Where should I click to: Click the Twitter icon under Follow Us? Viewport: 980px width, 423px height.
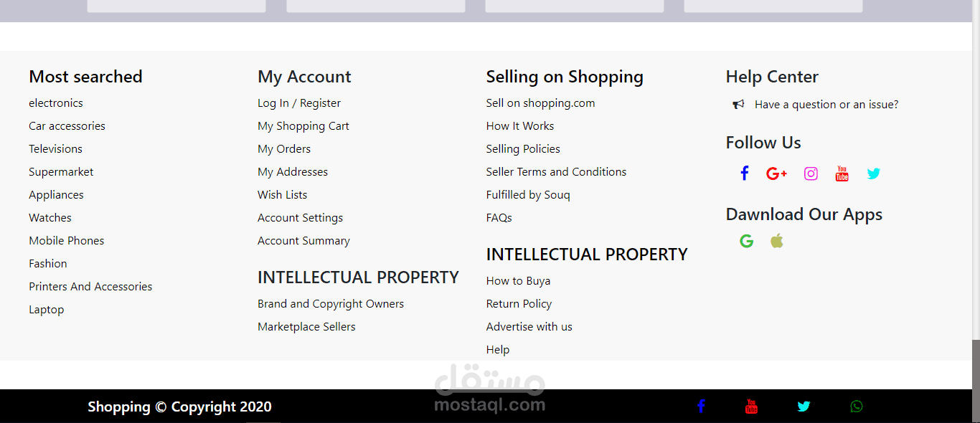(x=873, y=174)
